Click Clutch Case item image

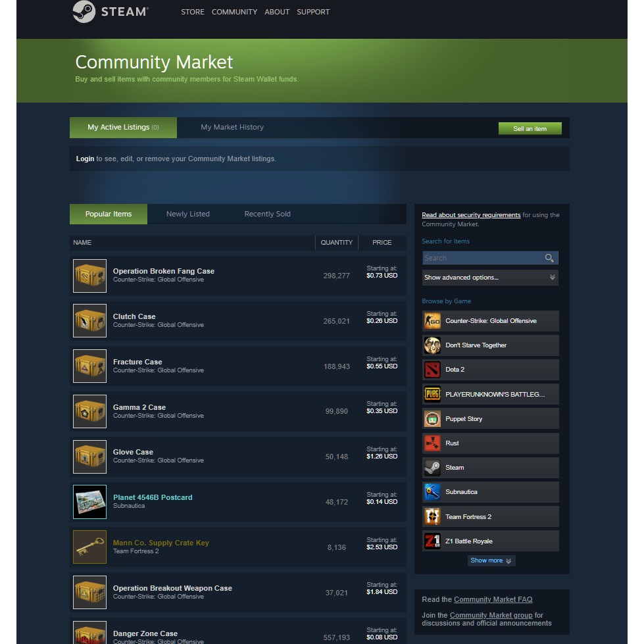pyautogui.click(x=89, y=321)
